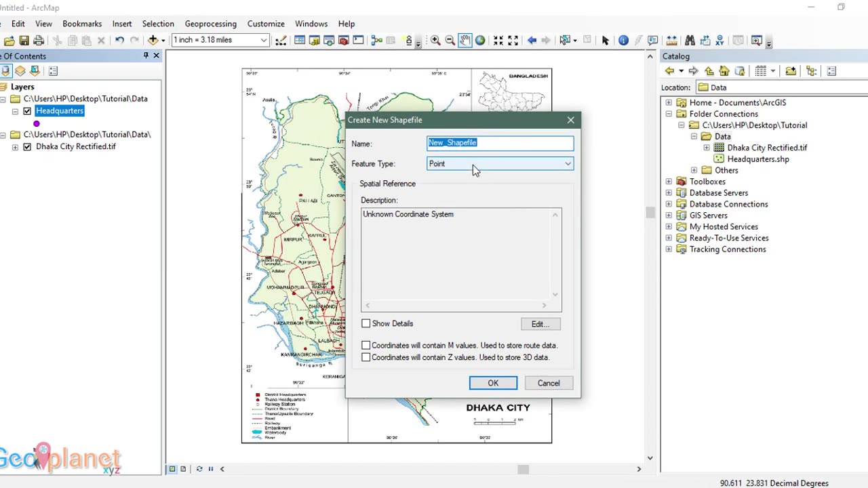Expand the Others folder in Catalog
This screenshot has height=488, width=868.
(694, 170)
